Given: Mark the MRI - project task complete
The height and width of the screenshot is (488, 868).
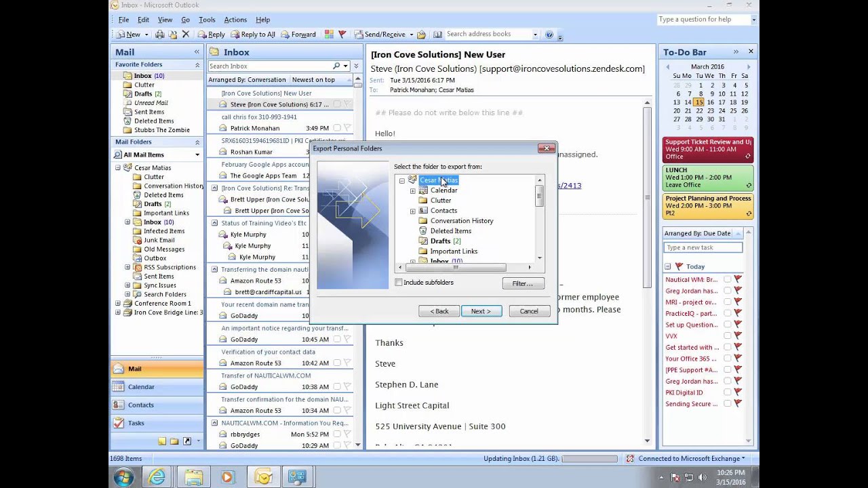Looking at the screenshot, I should tap(727, 302).
